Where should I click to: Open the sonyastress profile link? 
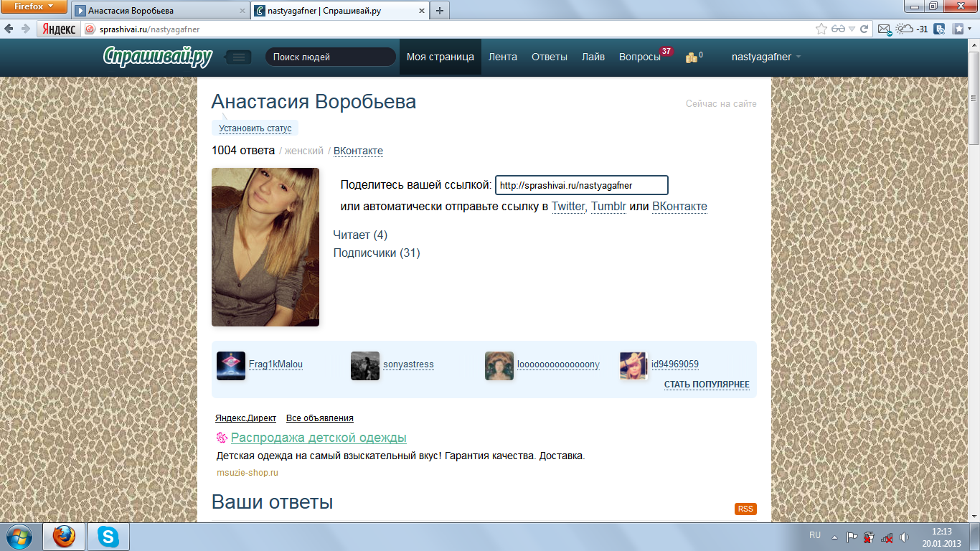408,364
